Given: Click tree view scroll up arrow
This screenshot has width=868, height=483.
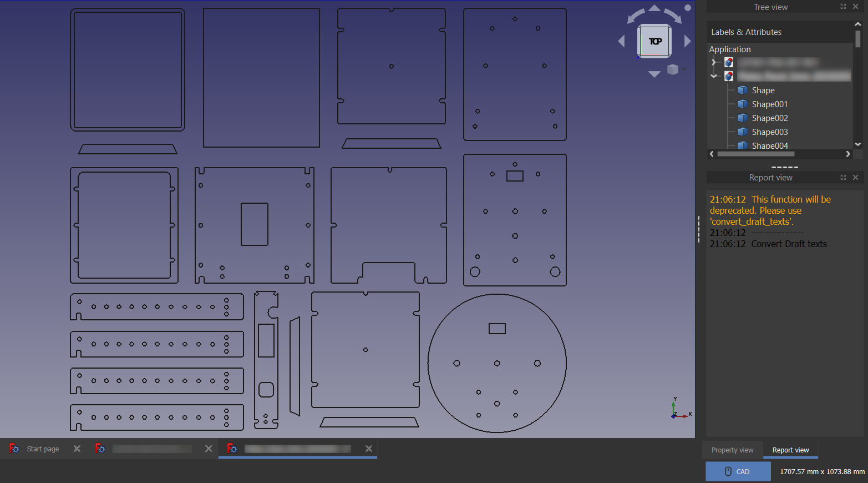Looking at the screenshot, I should (858, 24).
